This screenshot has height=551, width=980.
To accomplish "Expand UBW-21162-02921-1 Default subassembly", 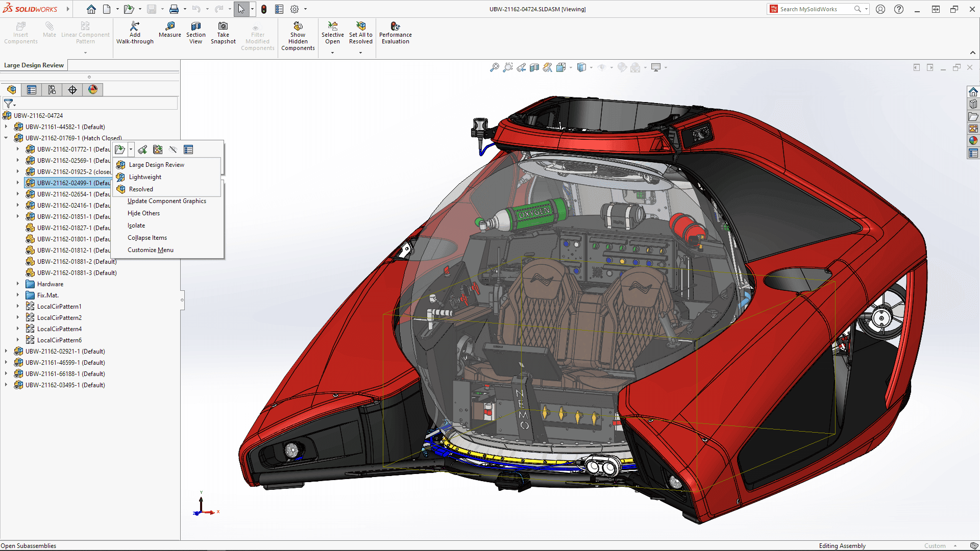I will (x=6, y=350).
